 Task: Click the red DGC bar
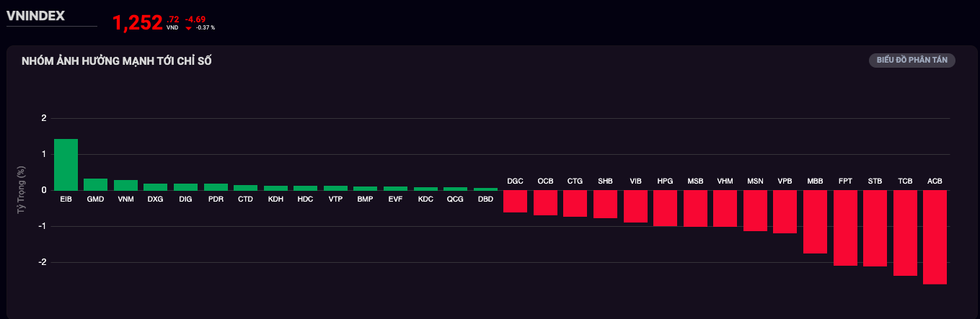click(x=515, y=201)
